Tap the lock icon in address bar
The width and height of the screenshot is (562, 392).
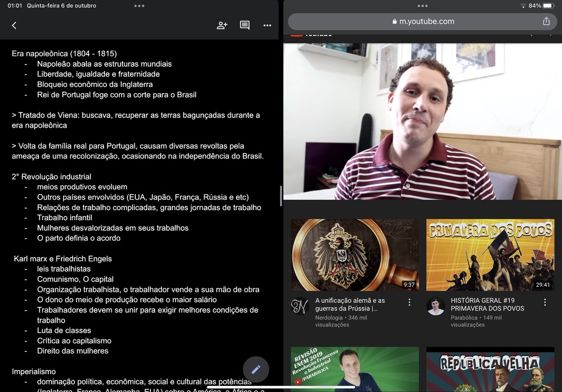click(x=394, y=22)
